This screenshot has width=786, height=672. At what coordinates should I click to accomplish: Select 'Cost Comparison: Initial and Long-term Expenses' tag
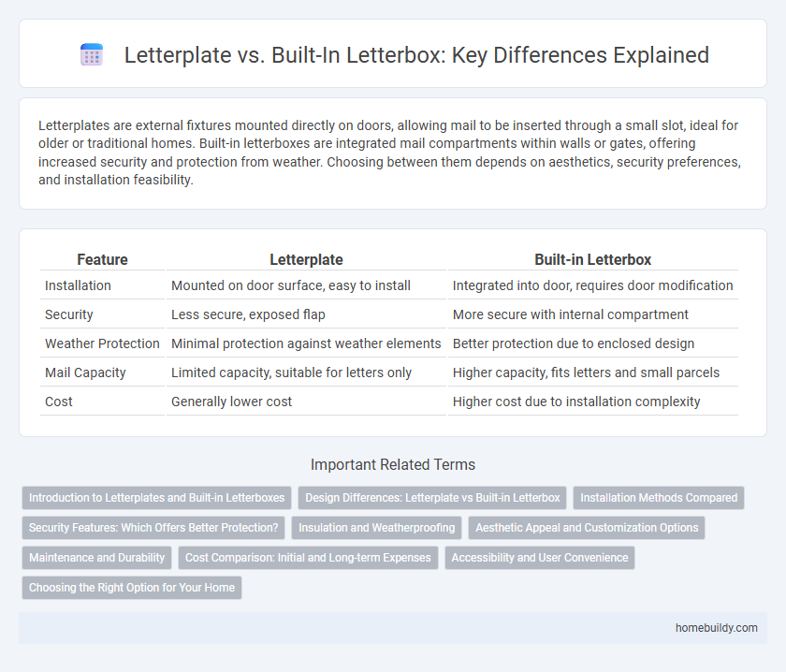pos(309,558)
